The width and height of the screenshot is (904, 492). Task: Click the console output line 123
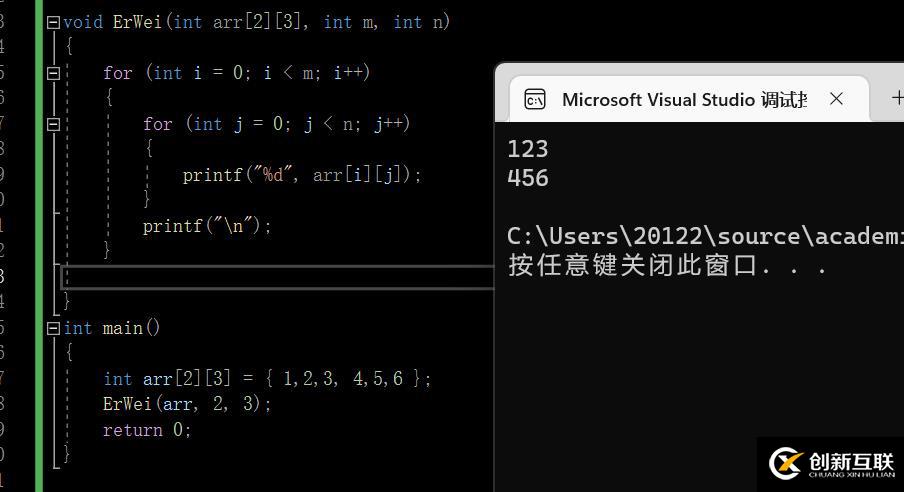click(528, 149)
